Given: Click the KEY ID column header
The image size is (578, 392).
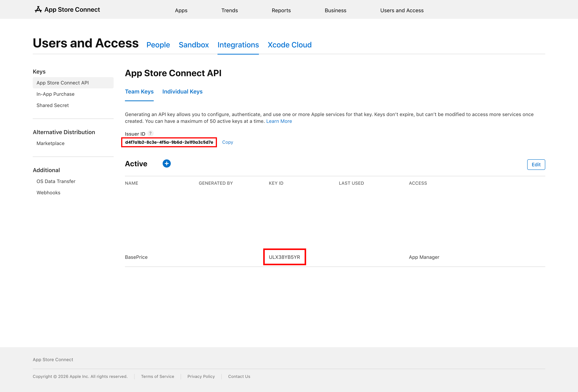Looking at the screenshot, I should click(276, 183).
